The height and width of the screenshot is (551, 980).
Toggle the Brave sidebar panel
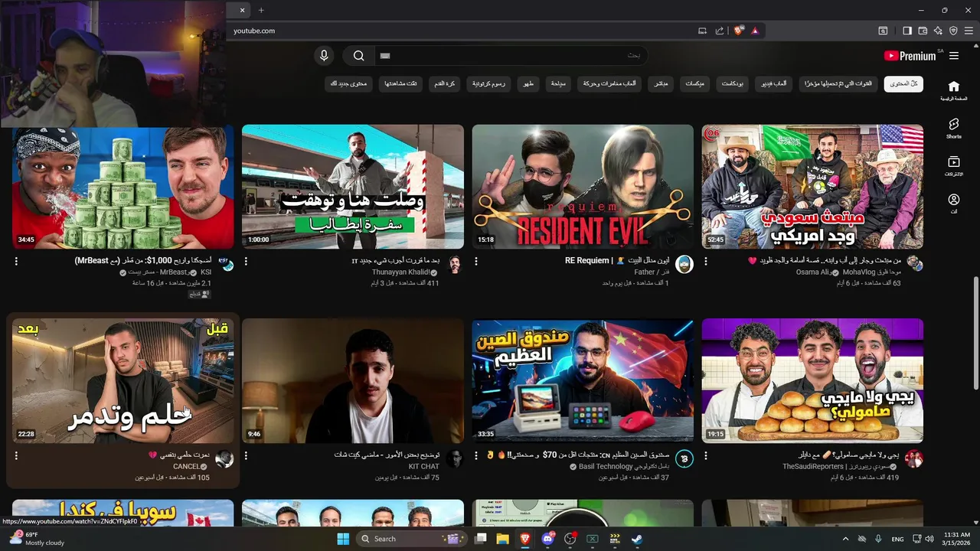pos(907,31)
